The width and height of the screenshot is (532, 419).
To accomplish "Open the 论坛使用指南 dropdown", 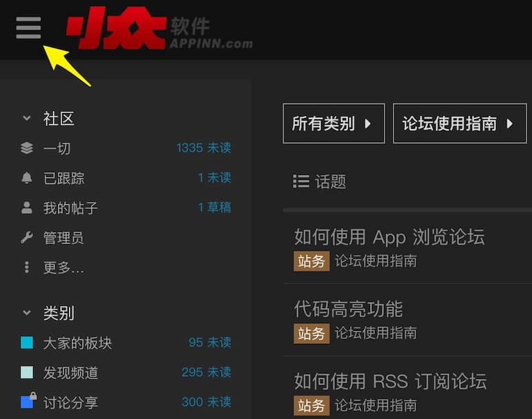I will pos(459,124).
